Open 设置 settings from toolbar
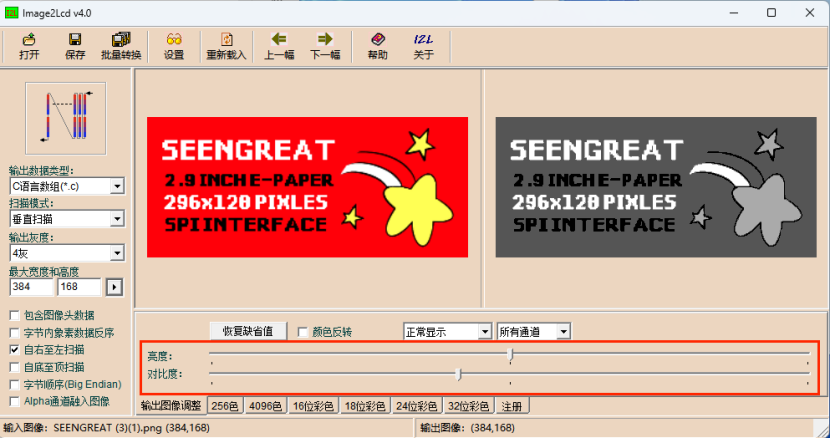Image resolution: width=830 pixels, height=438 pixels. [x=174, y=46]
